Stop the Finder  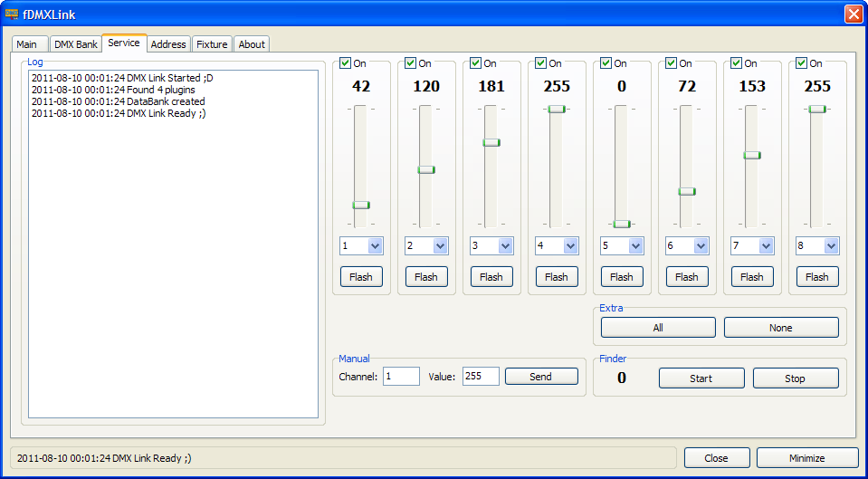click(796, 378)
